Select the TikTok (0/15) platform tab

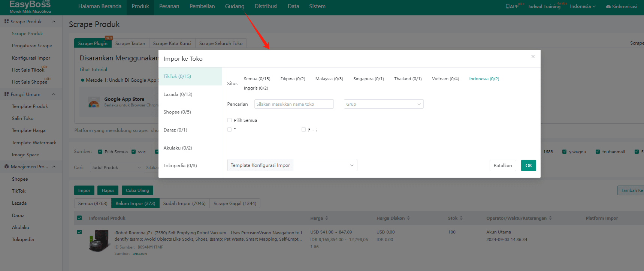[x=190, y=76]
